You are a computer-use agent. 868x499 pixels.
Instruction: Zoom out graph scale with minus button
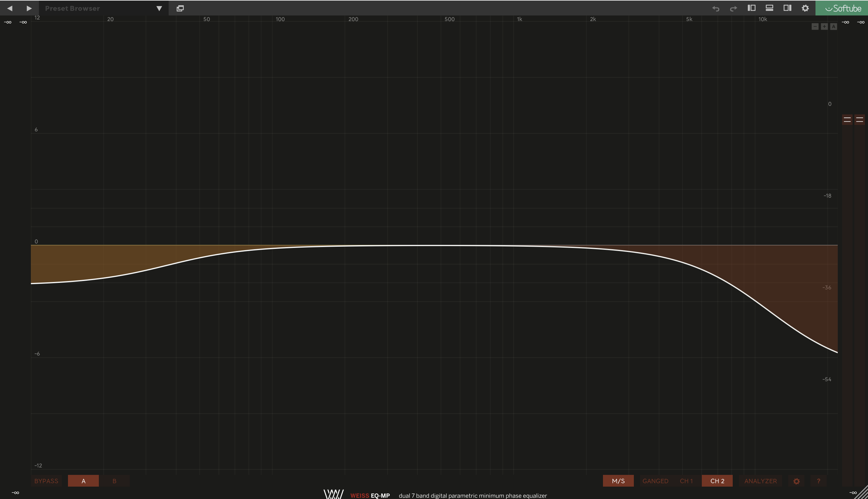pos(815,27)
